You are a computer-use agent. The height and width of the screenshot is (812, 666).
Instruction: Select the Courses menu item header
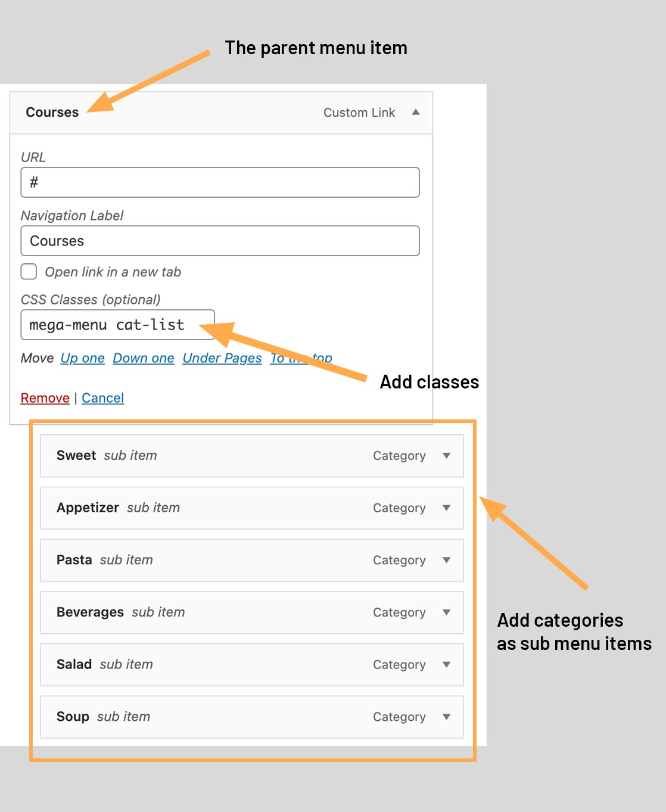pos(52,112)
